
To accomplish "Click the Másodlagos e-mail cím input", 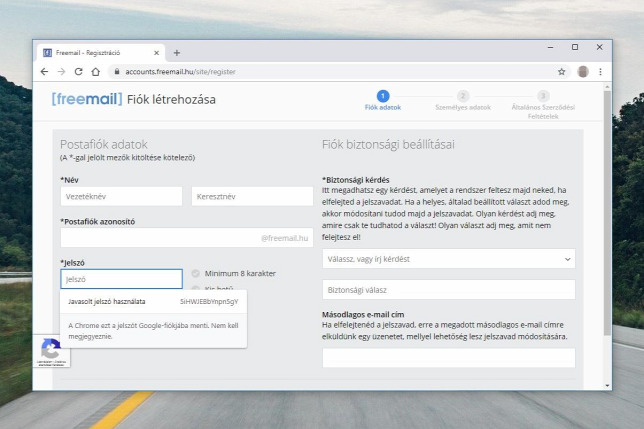I will [x=448, y=358].
